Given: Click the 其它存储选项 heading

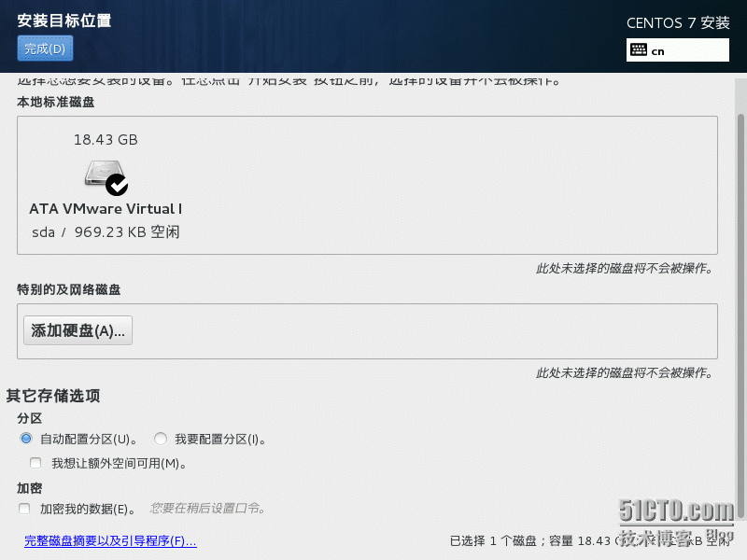Looking at the screenshot, I should (53, 396).
